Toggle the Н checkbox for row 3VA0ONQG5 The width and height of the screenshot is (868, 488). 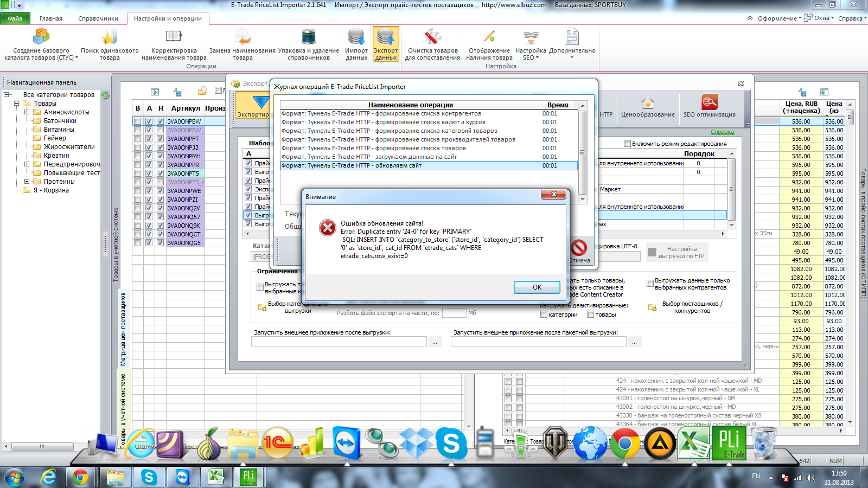tap(161, 243)
